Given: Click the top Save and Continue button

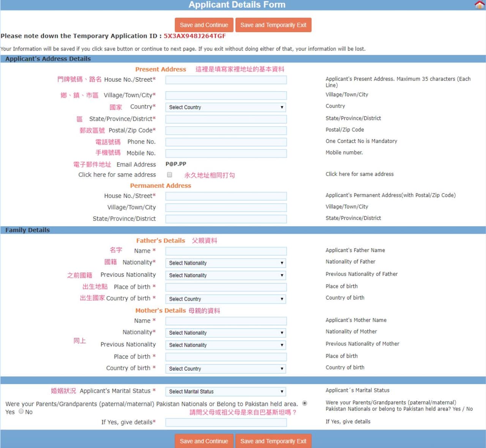Looking at the screenshot, I should coord(204,25).
